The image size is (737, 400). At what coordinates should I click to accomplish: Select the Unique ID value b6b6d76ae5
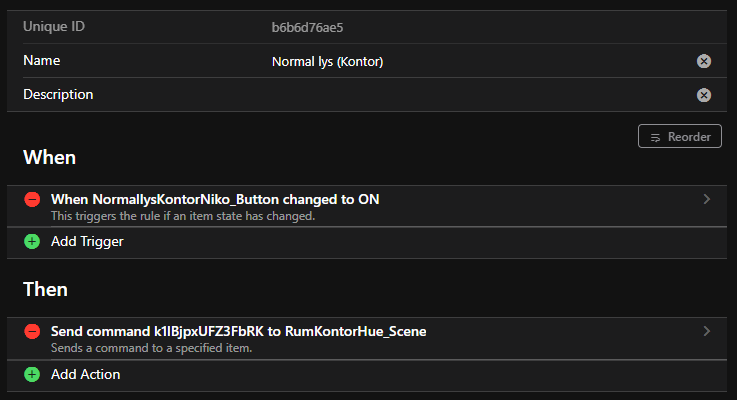click(x=308, y=27)
